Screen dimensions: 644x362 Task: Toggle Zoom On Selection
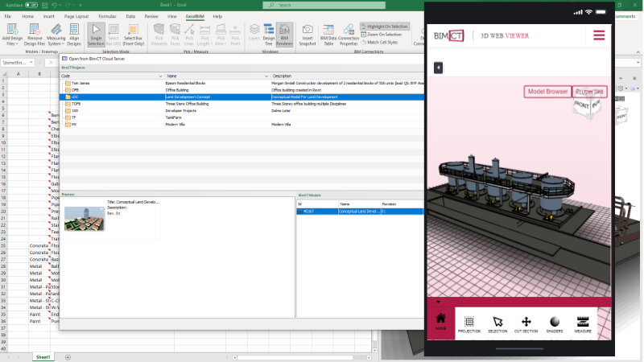pyautogui.click(x=381, y=35)
